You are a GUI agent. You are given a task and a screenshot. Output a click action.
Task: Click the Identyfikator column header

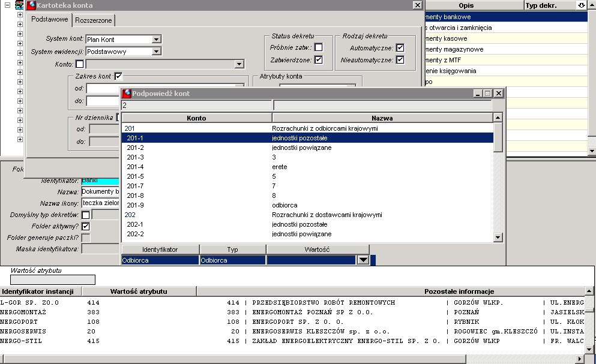pyautogui.click(x=160, y=249)
